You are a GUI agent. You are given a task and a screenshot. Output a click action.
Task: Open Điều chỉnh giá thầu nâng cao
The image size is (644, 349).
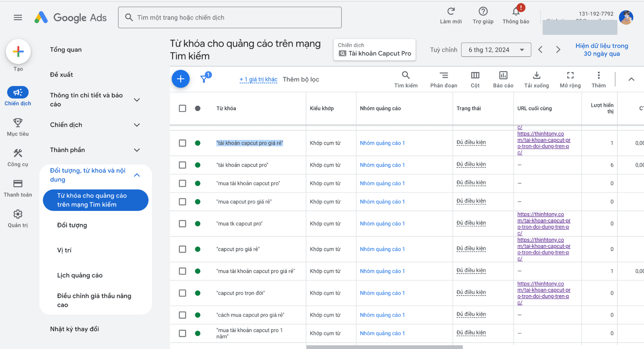[x=94, y=300]
